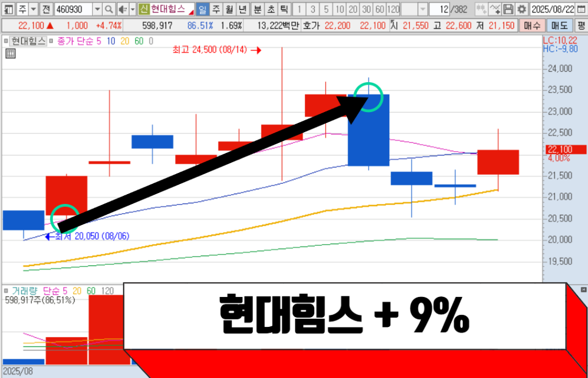This screenshot has height=378, width=588.
Task: Click the 거래량 volume legend label
Action: [x=26, y=290]
